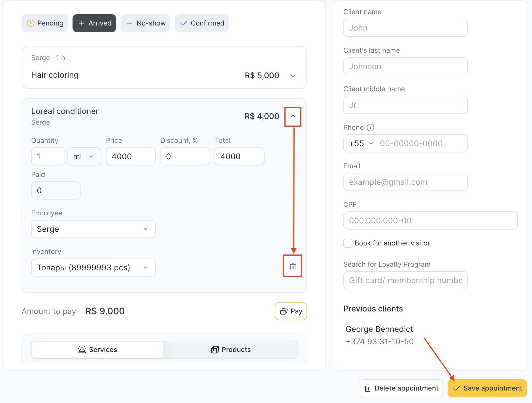Expand the Hair coloring service details
This screenshot has width=532, height=403.
(x=293, y=75)
